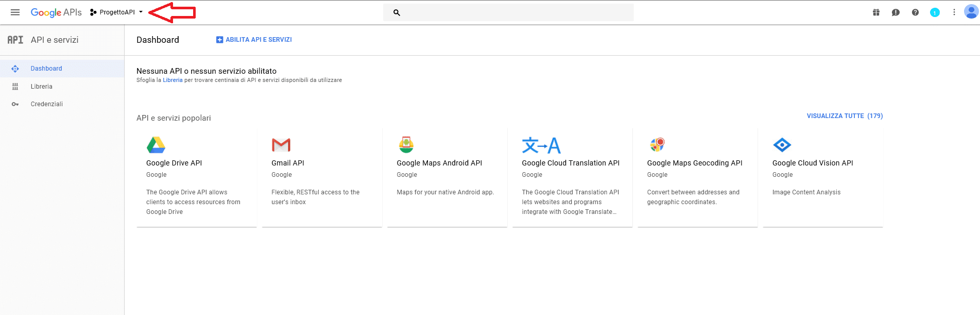
Task: Open Google Cloud Translation API title
Action: pyautogui.click(x=571, y=163)
